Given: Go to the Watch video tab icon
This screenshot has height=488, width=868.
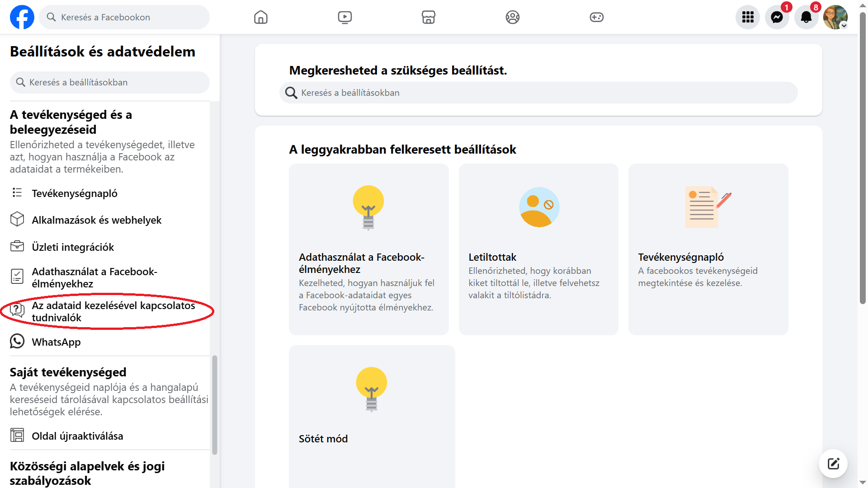Looking at the screenshot, I should tap(345, 17).
